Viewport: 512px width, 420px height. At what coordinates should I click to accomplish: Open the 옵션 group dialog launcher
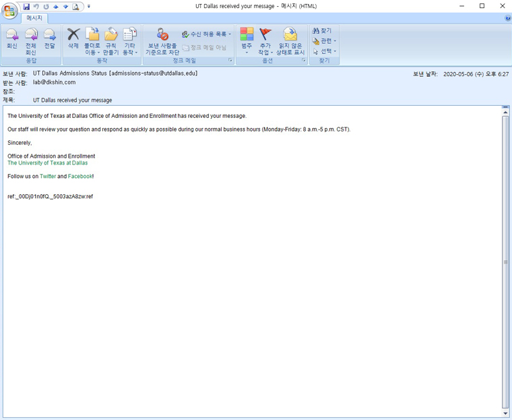pos(304,60)
